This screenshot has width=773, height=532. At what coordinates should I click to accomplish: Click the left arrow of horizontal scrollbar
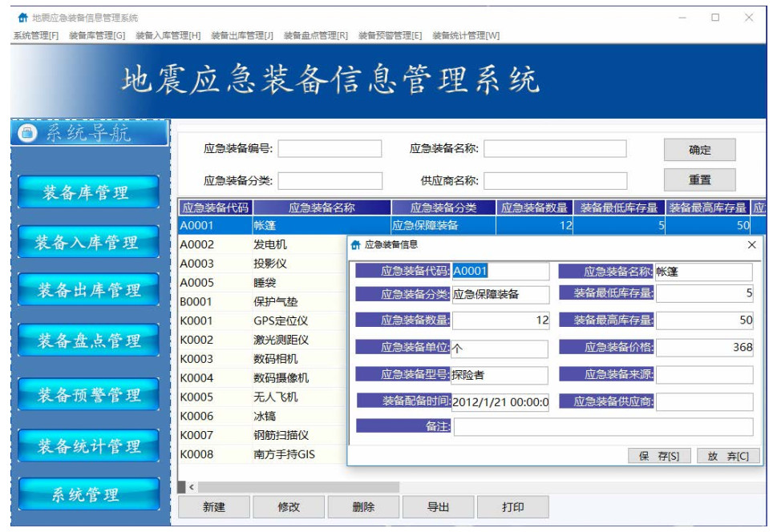tap(191, 487)
